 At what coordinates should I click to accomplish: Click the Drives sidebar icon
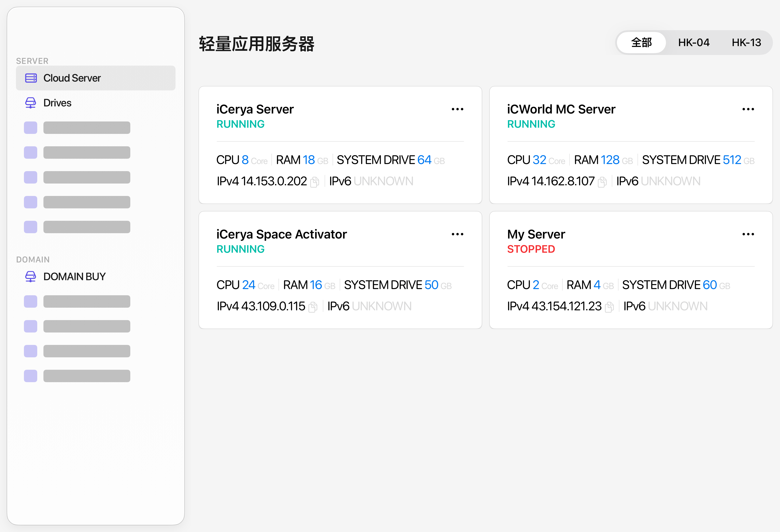31,103
